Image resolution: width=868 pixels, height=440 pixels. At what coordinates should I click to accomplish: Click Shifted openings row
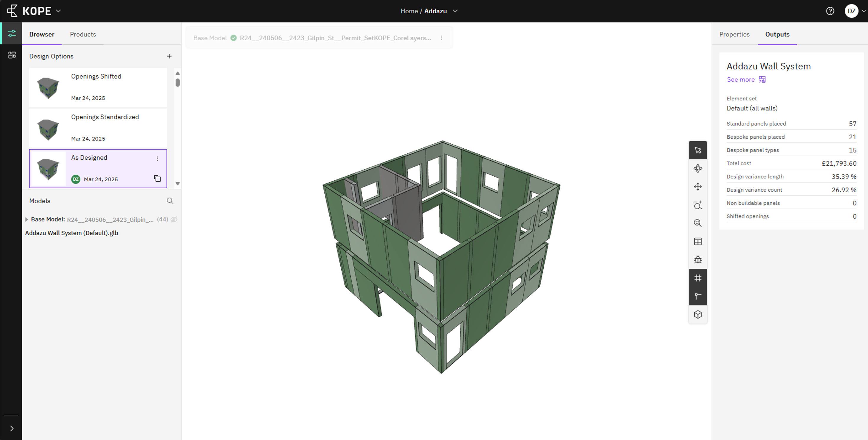[791, 216]
